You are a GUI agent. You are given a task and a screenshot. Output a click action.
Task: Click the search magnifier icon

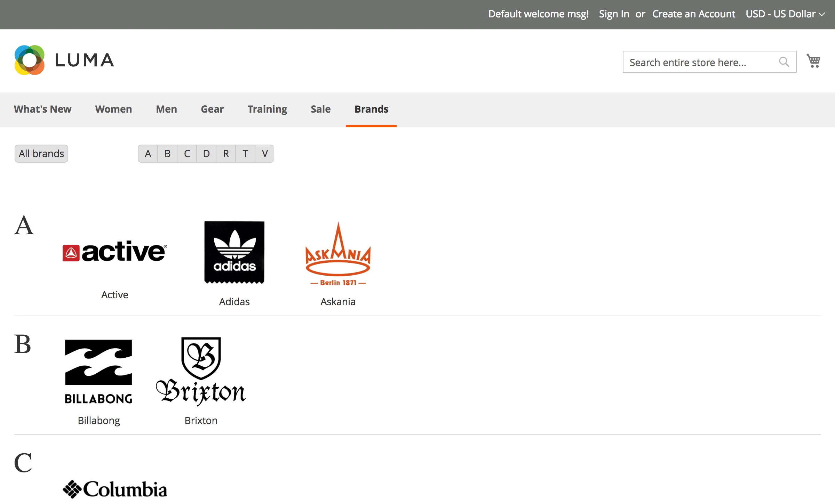(784, 62)
